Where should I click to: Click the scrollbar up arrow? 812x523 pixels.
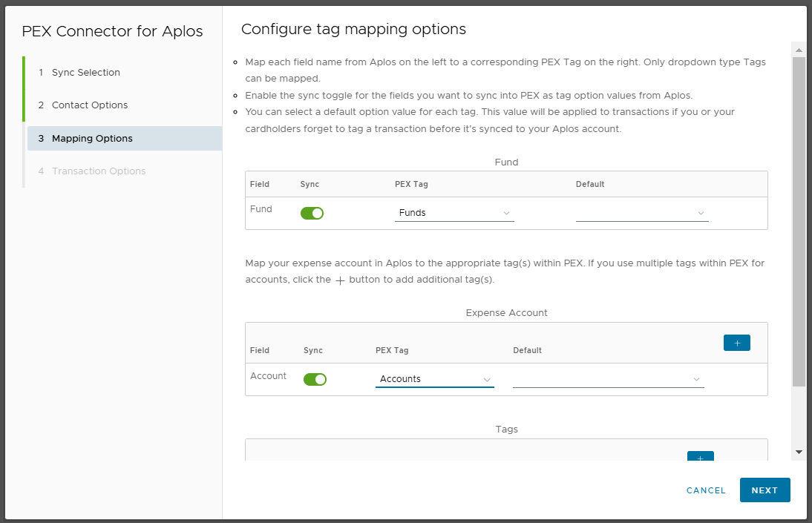(799, 50)
